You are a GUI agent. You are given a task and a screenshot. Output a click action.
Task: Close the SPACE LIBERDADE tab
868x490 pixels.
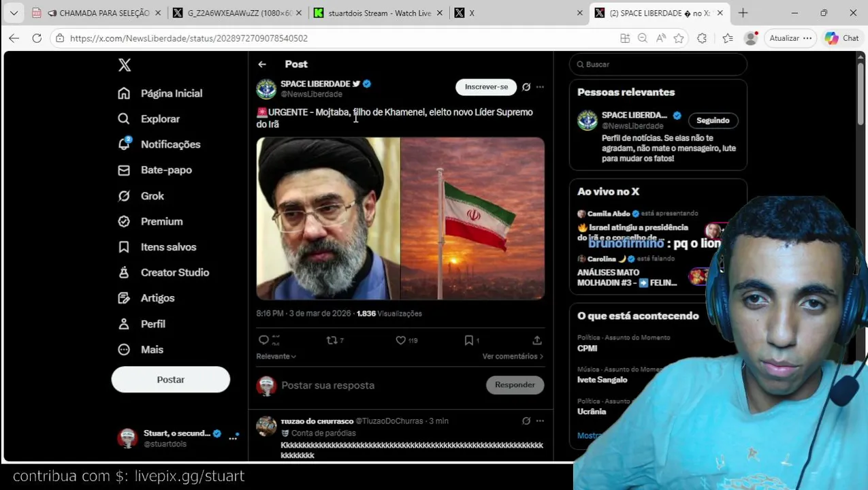(720, 13)
